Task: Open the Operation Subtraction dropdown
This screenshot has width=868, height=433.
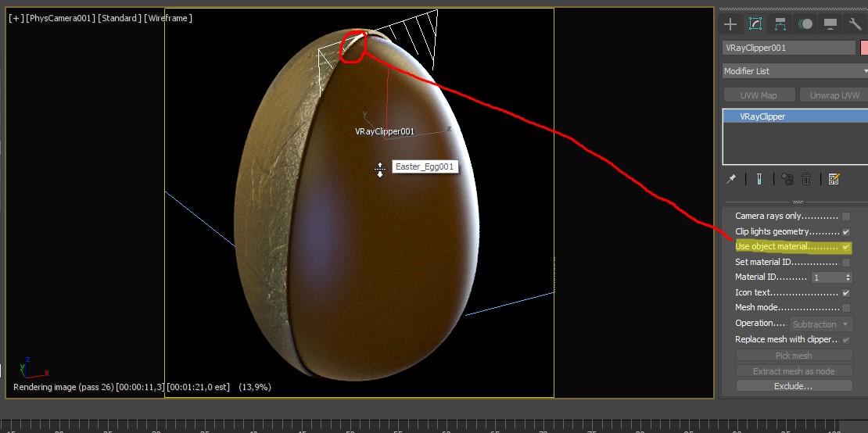Action: tap(820, 324)
